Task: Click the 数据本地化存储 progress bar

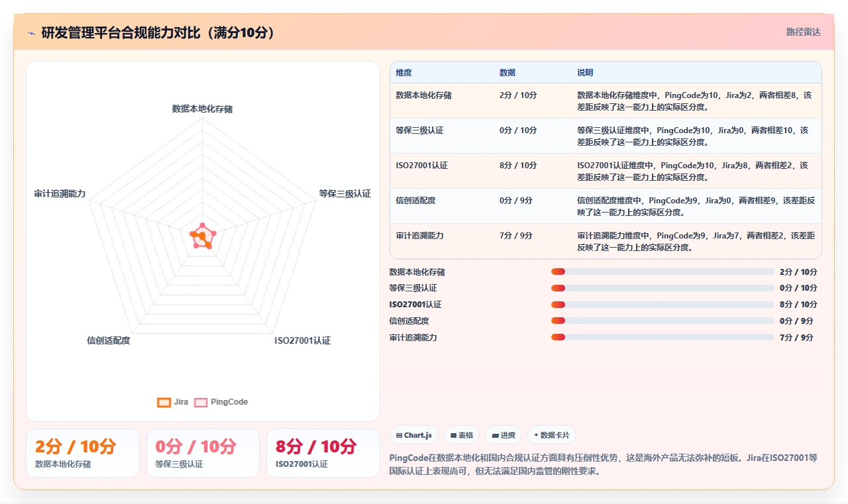Action: 662,272
